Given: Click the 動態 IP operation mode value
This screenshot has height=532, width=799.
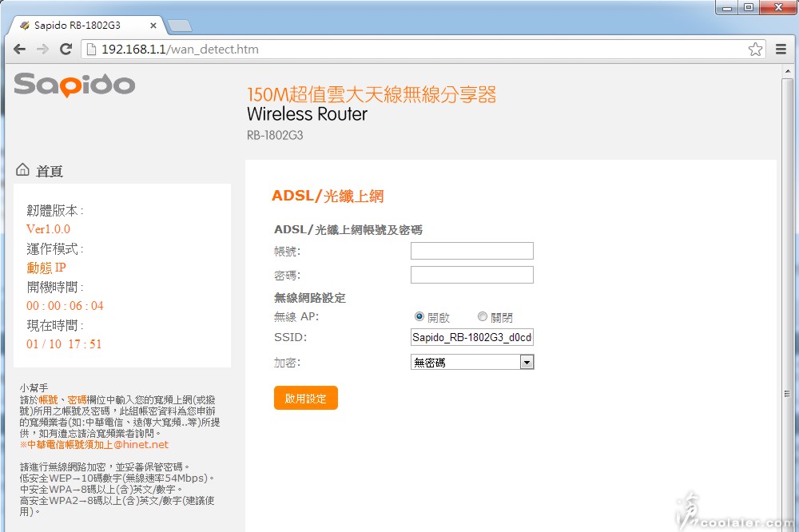Looking at the screenshot, I should [46, 268].
